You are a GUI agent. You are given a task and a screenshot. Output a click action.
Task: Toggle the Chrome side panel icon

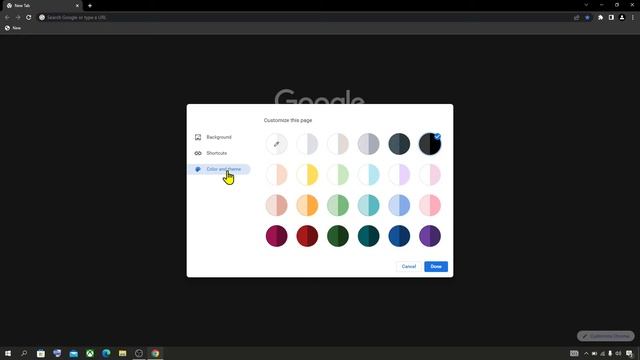pyautogui.click(x=611, y=18)
